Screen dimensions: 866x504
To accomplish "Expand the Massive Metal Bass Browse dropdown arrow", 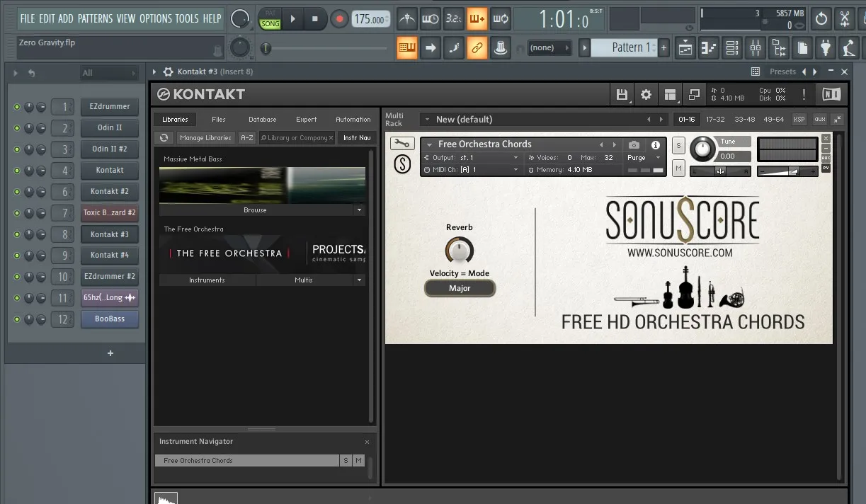I will (359, 210).
